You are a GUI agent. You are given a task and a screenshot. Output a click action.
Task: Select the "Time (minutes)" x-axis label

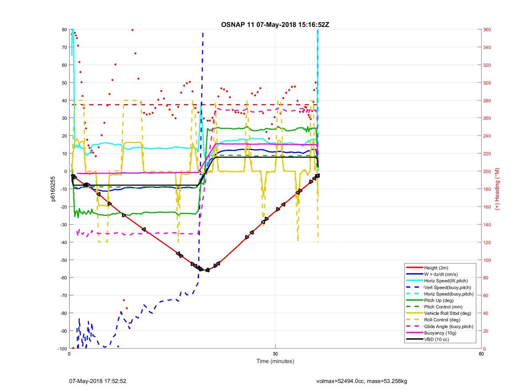click(x=275, y=361)
